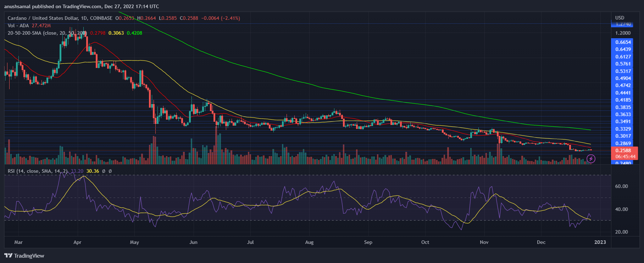Click the Vol · ADA volume legend

coord(19,25)
